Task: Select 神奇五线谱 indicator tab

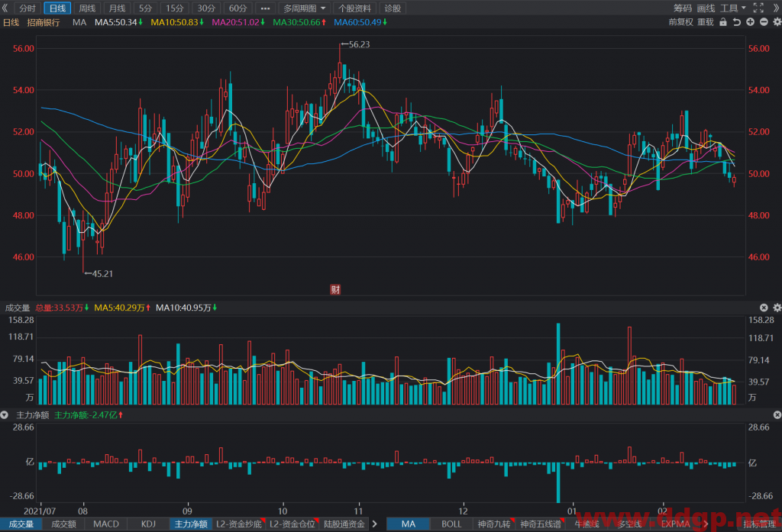Action: (x=541, y=524)
